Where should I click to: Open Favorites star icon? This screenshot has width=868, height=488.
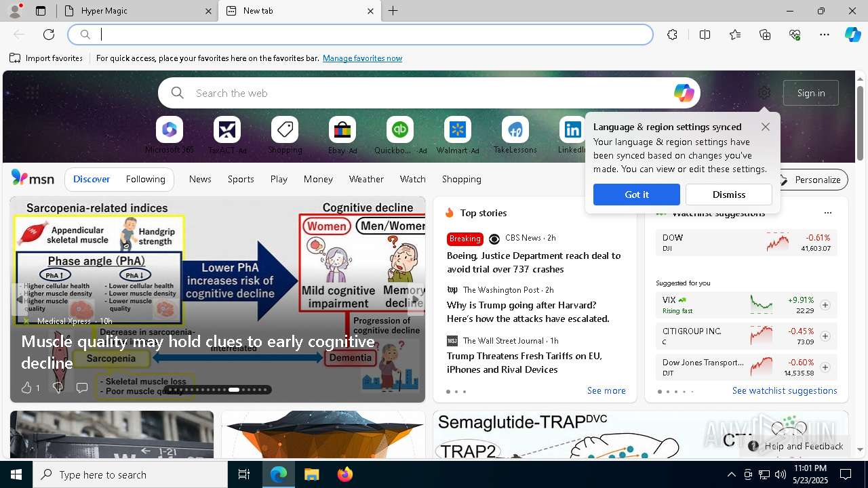[735, 35]
